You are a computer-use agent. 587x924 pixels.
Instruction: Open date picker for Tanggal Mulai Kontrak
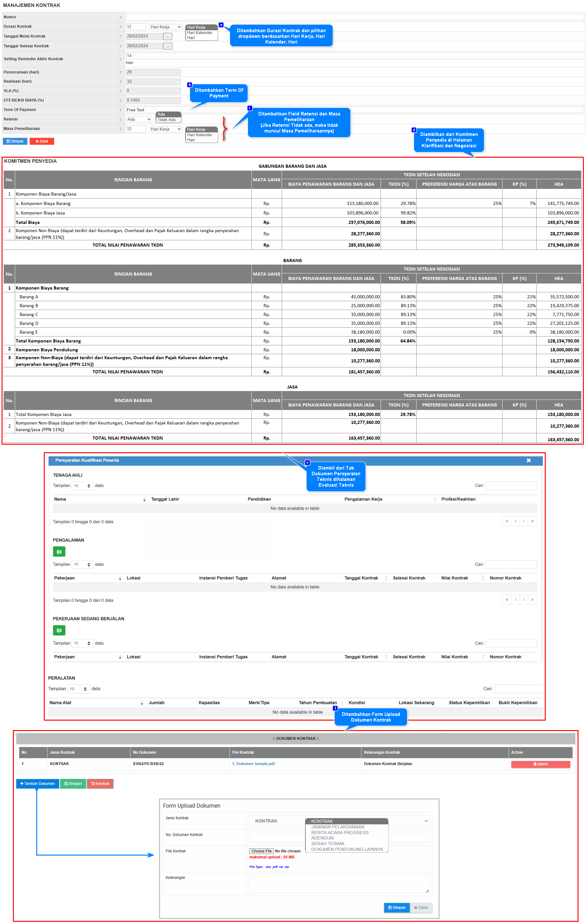click(x=168, y=37)
